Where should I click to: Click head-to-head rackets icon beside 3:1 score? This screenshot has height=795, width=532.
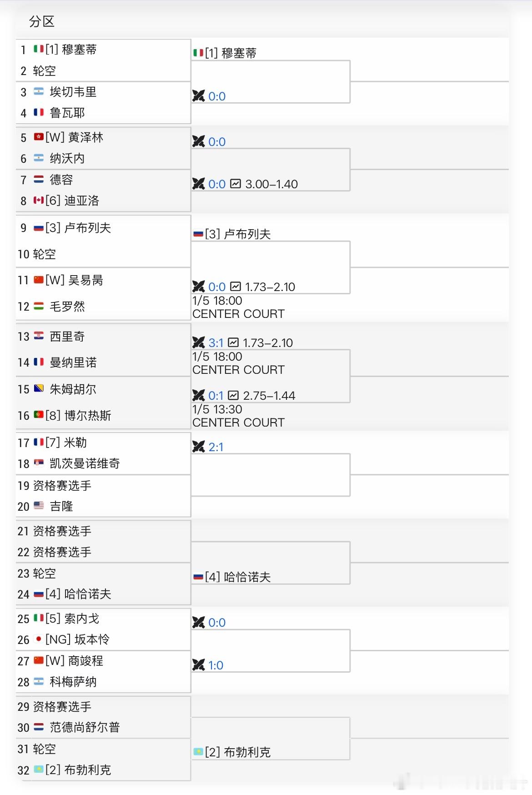(x=198, y=342)
